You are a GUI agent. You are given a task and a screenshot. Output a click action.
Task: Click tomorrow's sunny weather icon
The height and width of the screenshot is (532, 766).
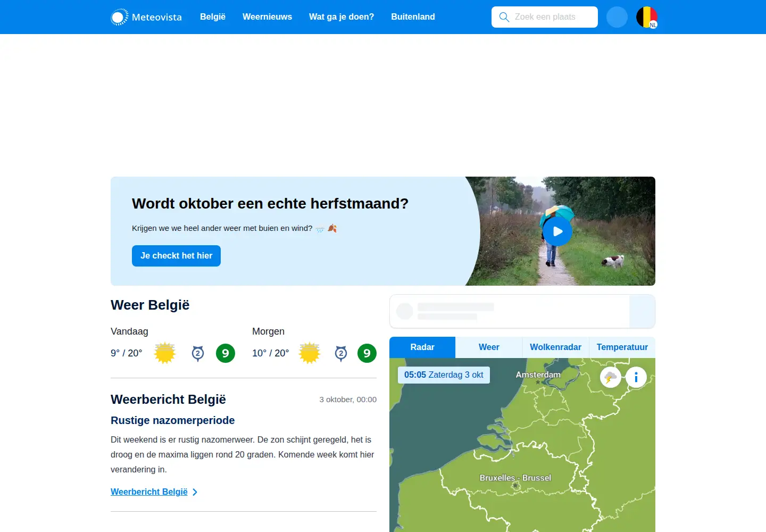310,353
